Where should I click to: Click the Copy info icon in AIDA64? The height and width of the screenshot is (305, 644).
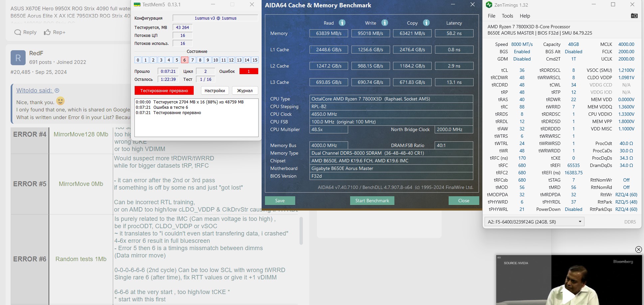point(426,23)
